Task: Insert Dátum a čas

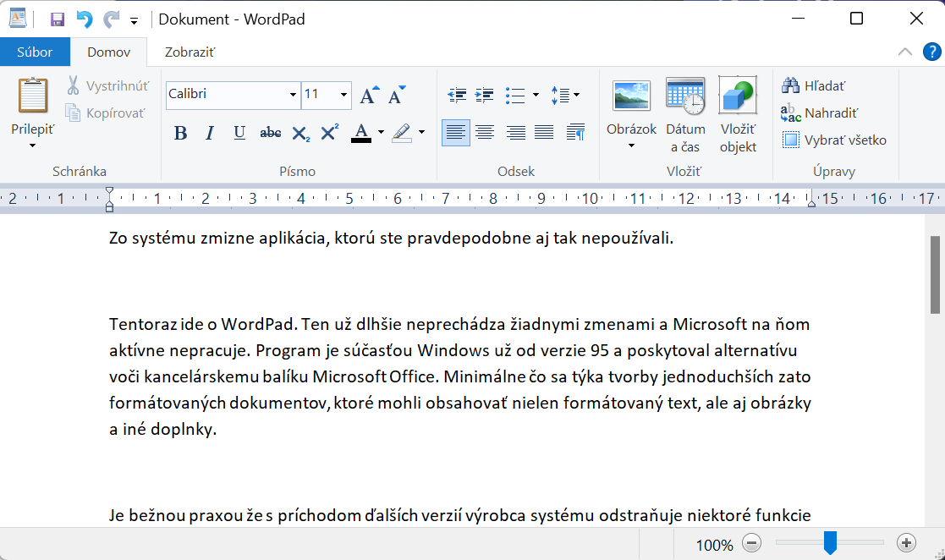Action: pyautogui.click(x=685, y=114)
